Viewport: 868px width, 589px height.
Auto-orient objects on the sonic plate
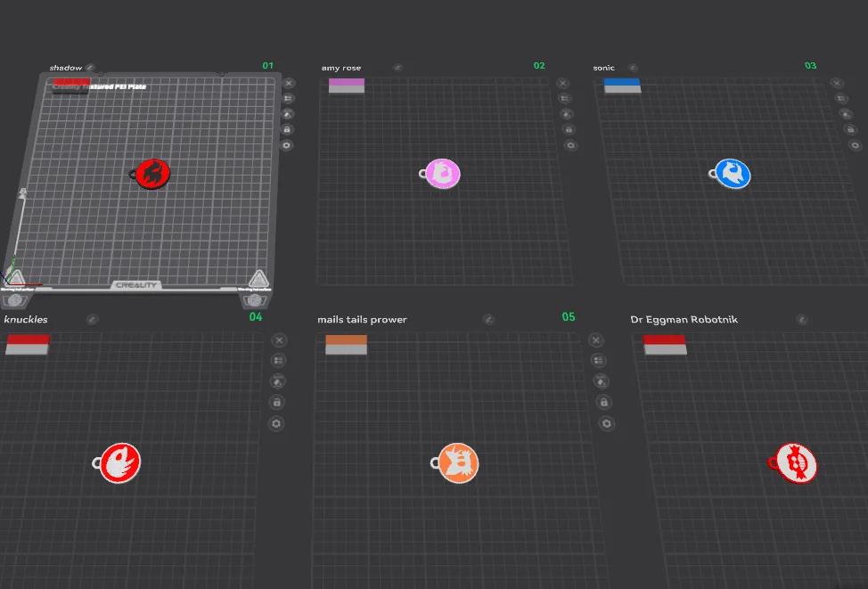point(846,114)
